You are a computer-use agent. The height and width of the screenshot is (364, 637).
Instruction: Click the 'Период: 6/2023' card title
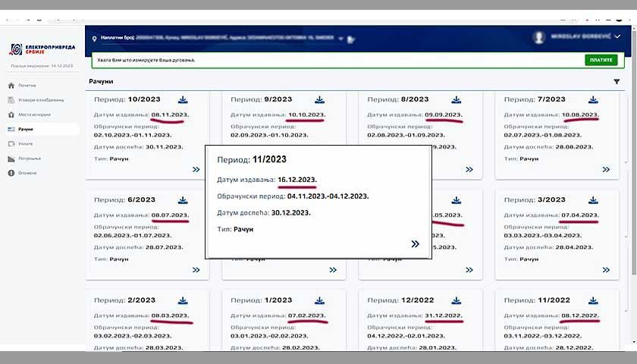pos(124,200)
